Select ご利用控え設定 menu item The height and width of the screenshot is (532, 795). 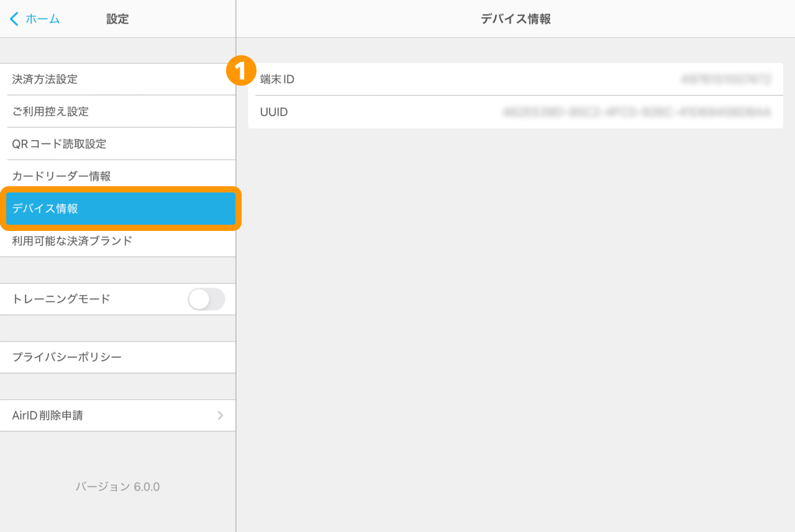pos(50,112)
